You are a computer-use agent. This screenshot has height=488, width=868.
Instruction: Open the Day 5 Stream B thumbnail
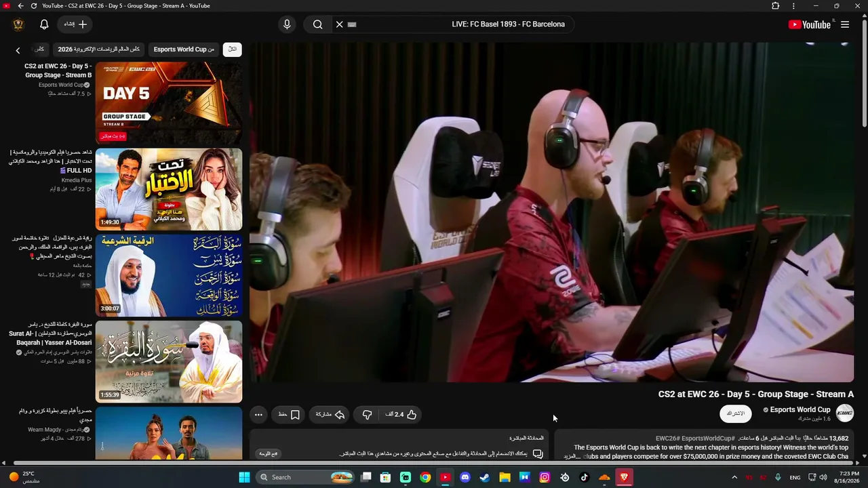point(169,103)
